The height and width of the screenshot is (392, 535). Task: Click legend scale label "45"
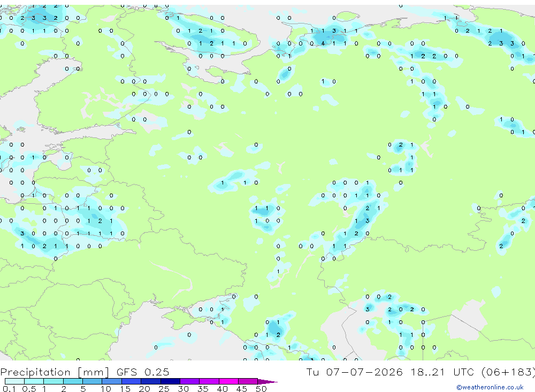point(242,389)
